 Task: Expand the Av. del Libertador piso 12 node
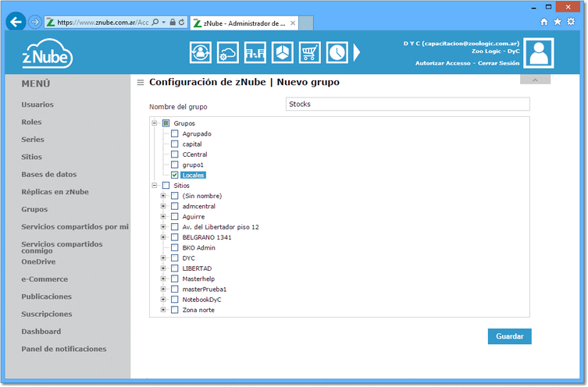[163, 226]
